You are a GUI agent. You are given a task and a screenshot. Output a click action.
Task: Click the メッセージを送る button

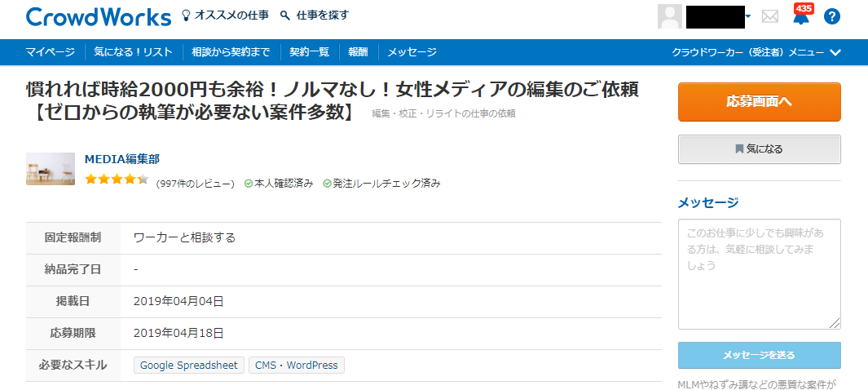pos(759,355)
